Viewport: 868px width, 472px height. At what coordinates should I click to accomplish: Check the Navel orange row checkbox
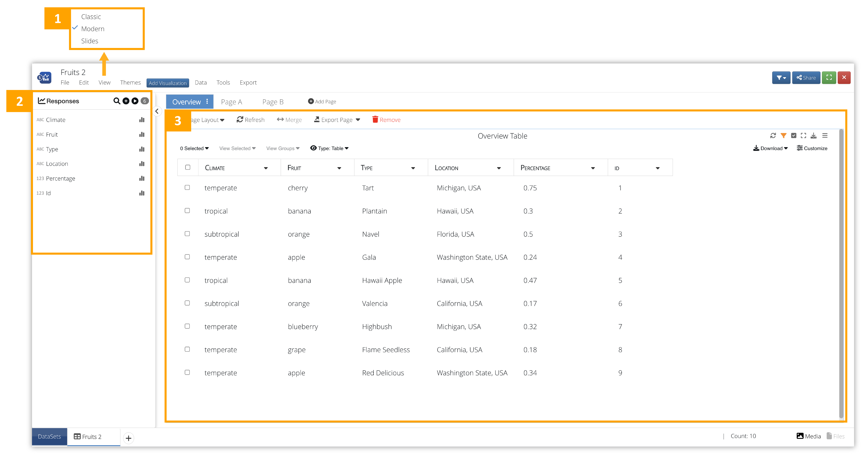187,234
